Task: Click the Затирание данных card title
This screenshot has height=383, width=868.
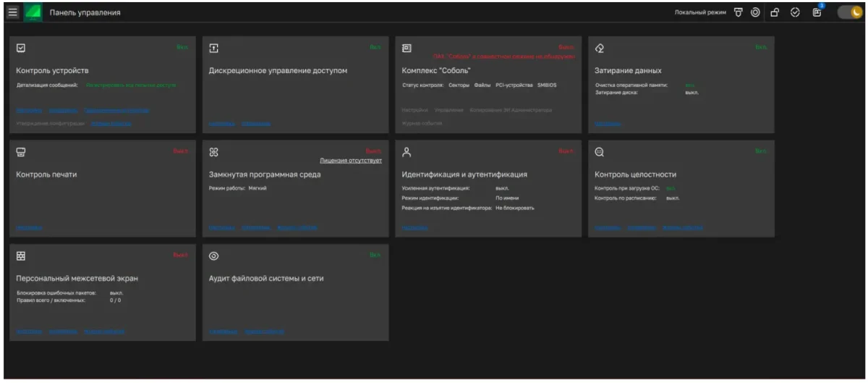Action: (628, 70)
